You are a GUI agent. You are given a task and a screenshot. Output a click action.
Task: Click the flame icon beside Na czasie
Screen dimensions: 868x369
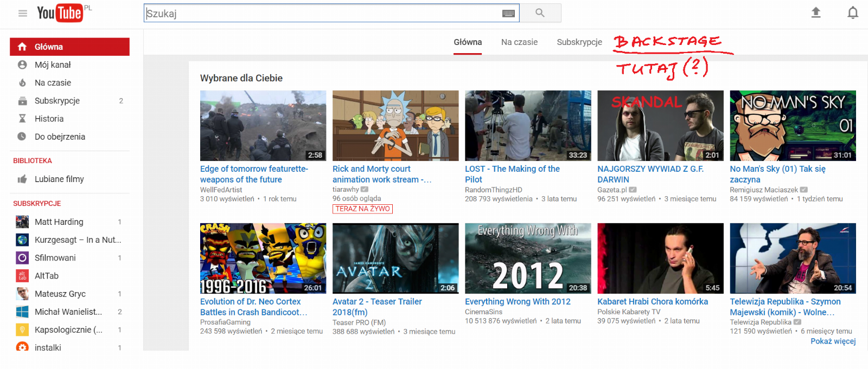pyautogui.click(x=22, y=82)
